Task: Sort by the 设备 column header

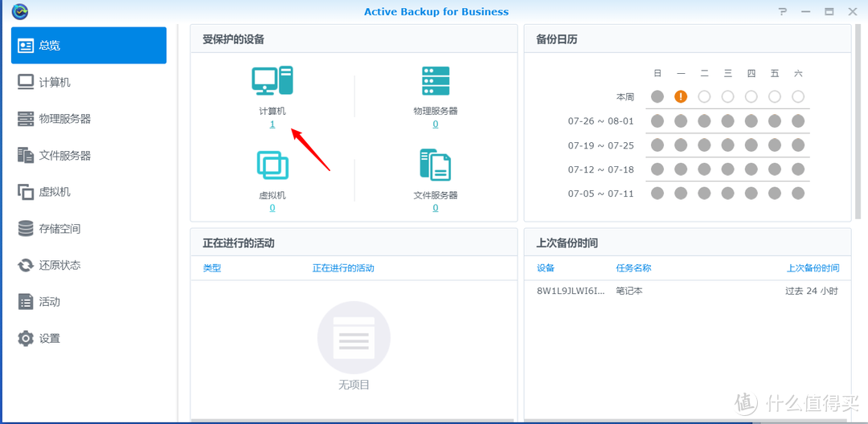Action: click(546, 268)
